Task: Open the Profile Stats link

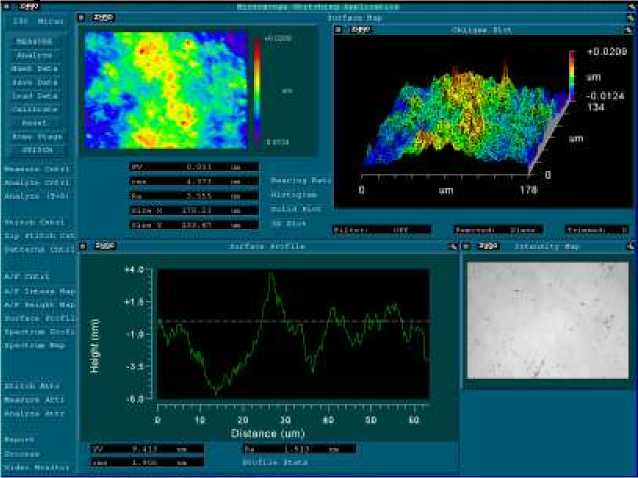Action: point(275,463)
